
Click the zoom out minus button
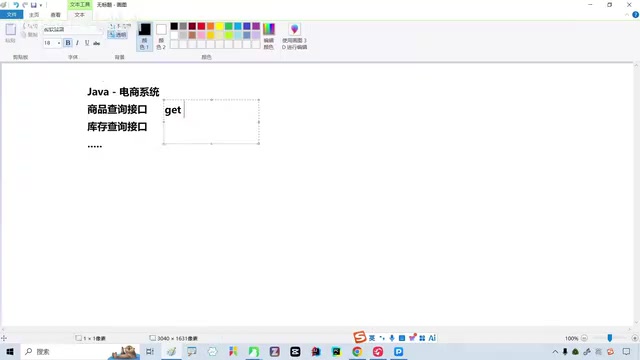(584, 338)
